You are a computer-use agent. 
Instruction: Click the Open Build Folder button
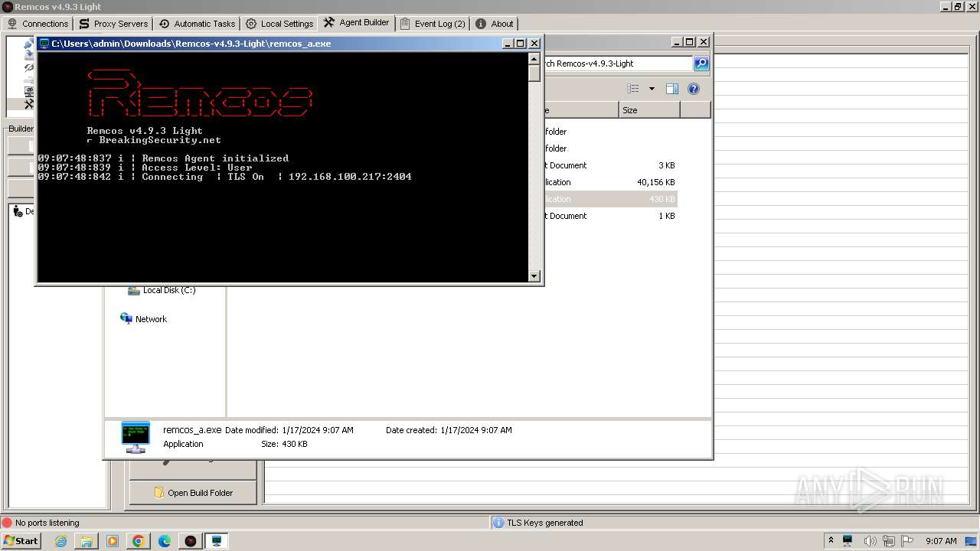(193, 493)
